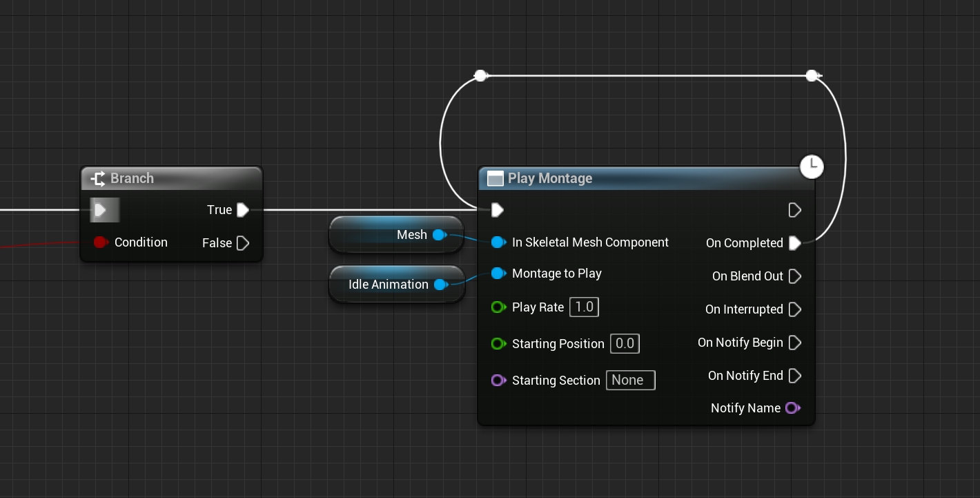Click the Montage to Play input pin
Viewport: 980px width, 498px height.
click(x=498, y=274)
